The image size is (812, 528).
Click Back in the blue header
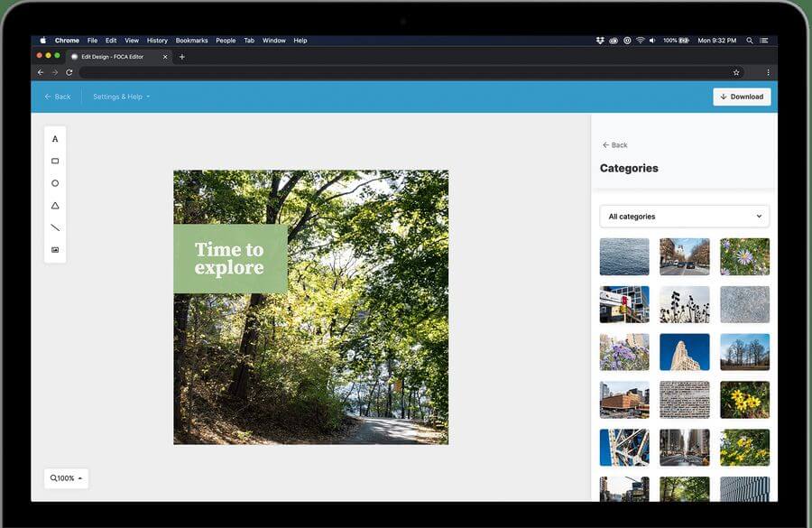[x=58, y=97]
